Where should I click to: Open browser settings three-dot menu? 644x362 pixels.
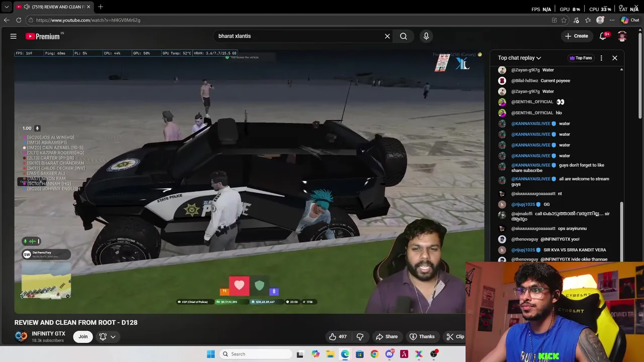coord(612,20)
